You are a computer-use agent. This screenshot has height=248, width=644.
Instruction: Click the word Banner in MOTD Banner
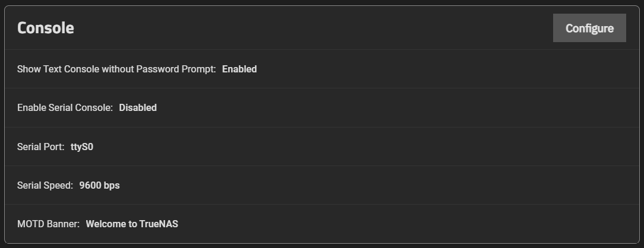click(x=64, y=224)
